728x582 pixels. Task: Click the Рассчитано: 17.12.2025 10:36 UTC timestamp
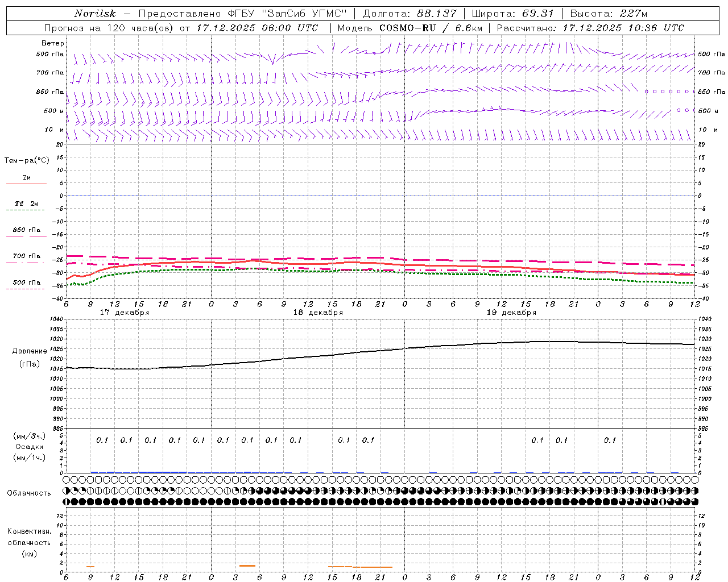590,28
